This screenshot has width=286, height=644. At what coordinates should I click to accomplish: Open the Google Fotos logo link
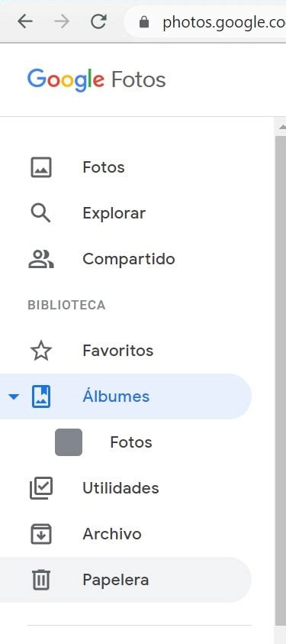[x=97, y=79]
